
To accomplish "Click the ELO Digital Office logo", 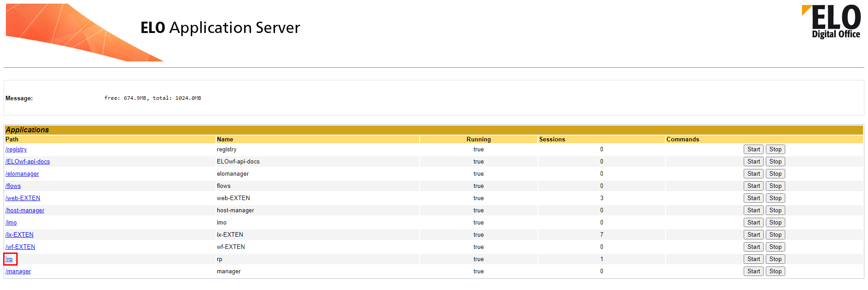I will tap(831, 22).
